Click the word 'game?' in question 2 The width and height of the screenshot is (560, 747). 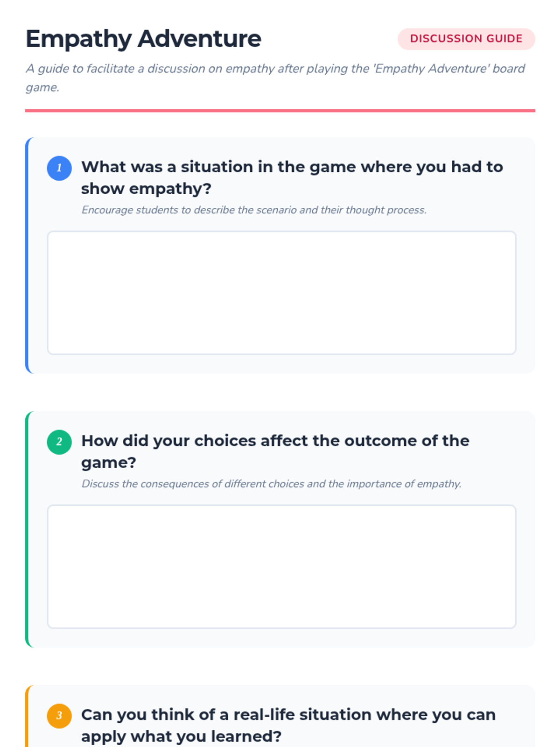click(x=108, y=463)
